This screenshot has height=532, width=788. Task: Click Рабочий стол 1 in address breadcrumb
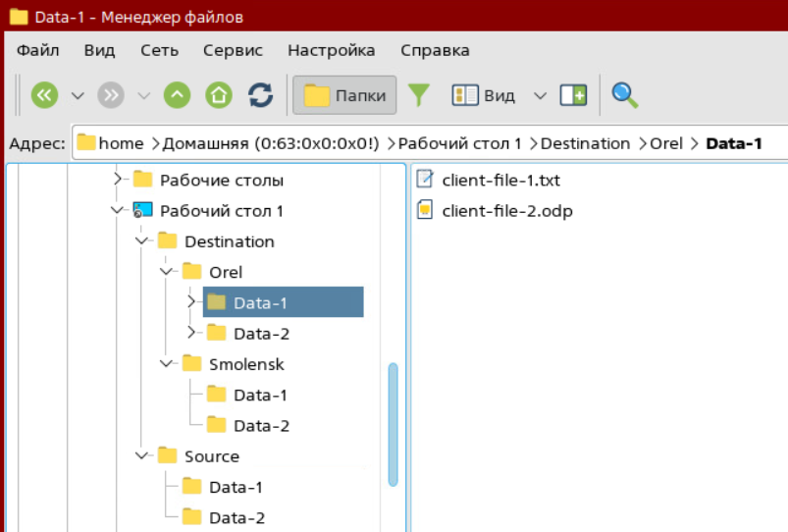[460, 143]
